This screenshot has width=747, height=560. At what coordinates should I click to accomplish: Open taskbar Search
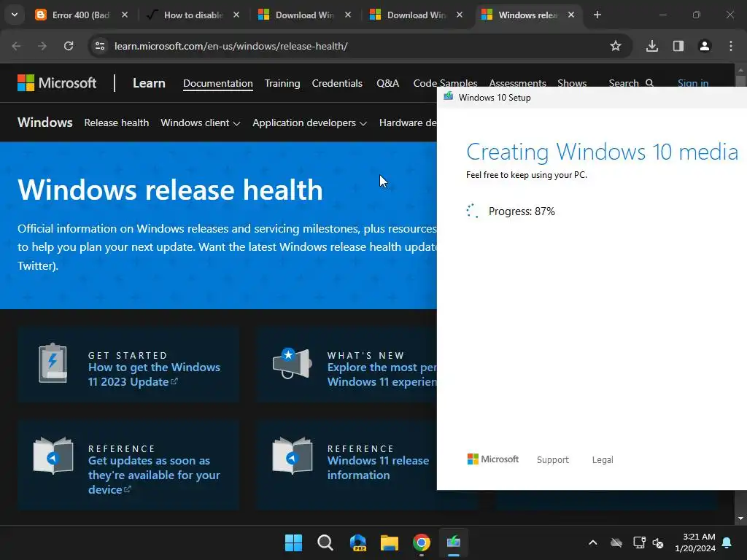(325, 542)
